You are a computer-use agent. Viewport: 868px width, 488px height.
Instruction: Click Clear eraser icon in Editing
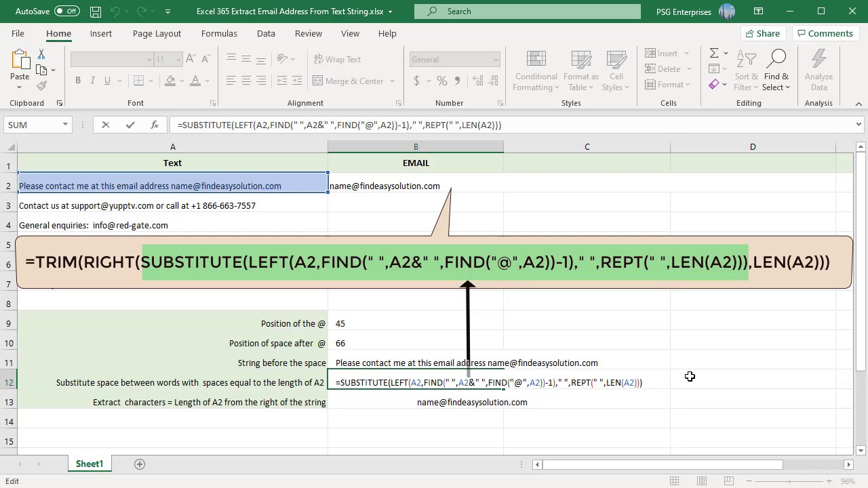(713, 85)
